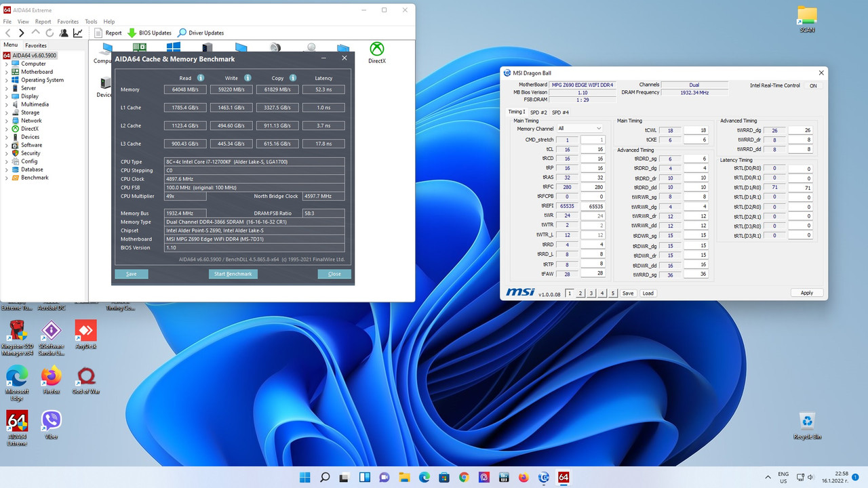Screen dimensions: 868x488
Task: Click the AIDA64 back navigation arrow
Action: coord(8,33)
